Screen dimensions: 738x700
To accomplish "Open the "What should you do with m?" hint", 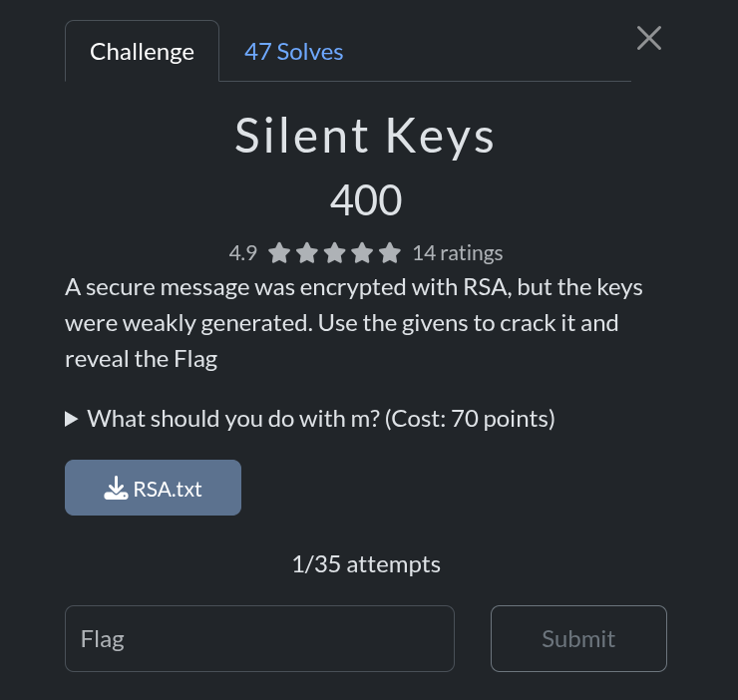I will point(320,419).
